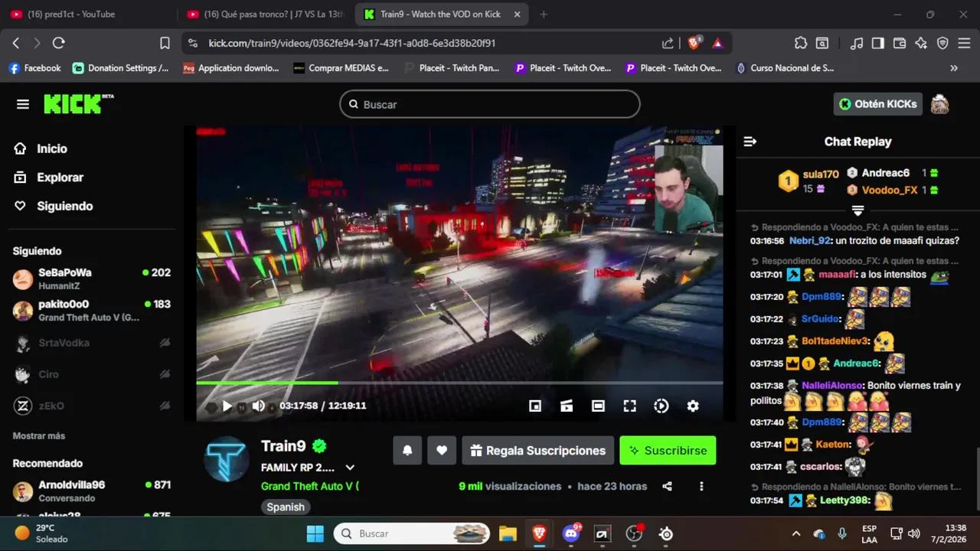Switch to pred1ct - YouTube tab
This screenshot has height=551, width=980.
coord(88,15)
